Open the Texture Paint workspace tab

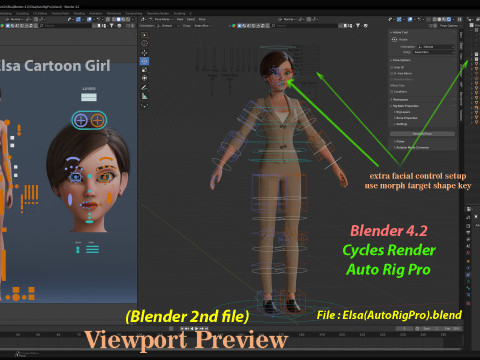coord(60,13)
